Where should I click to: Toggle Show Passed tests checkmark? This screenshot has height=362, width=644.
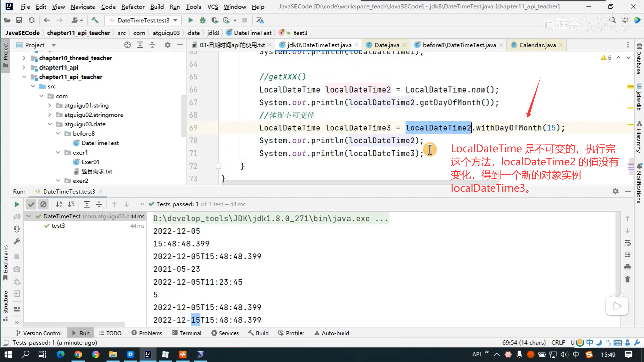click(31, 204)
